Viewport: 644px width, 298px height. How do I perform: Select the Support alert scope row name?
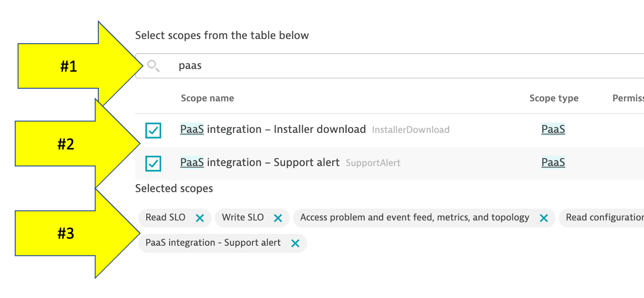point(260,163)
